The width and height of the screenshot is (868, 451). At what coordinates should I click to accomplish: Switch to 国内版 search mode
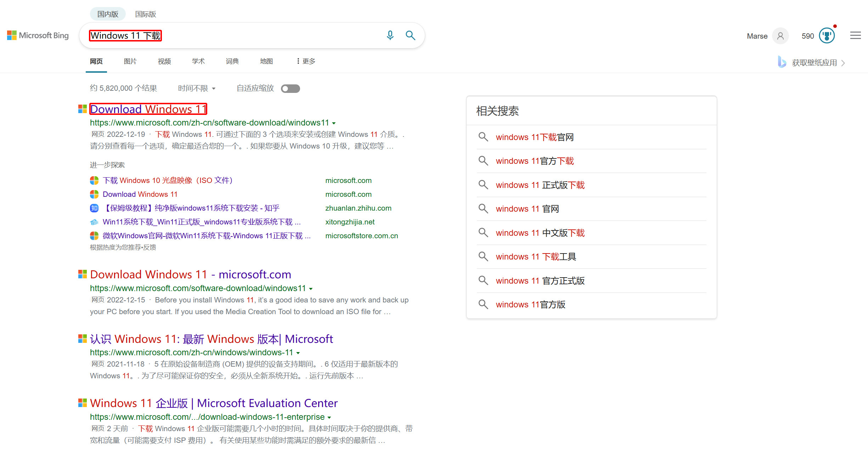point(108,14)
